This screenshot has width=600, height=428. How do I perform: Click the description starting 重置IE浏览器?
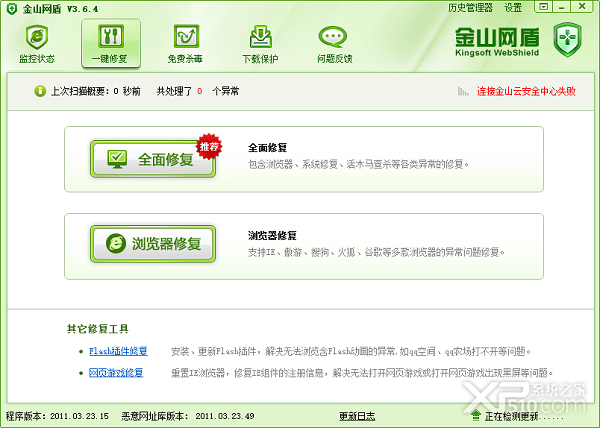[x=362, y=373]
